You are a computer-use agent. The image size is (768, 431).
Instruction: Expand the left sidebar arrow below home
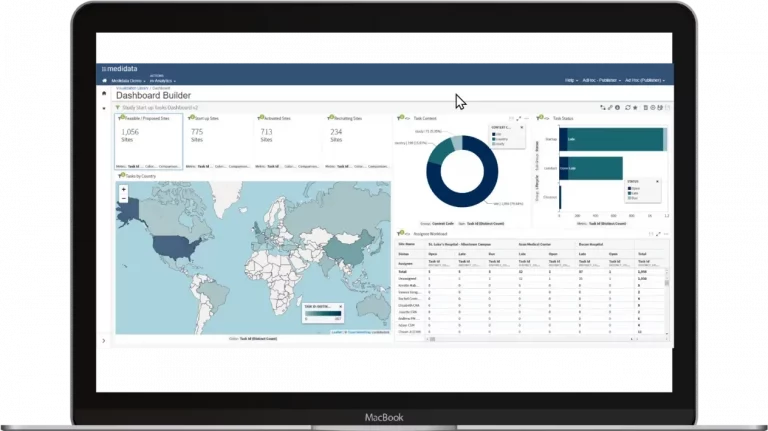[x=104, y=107]
